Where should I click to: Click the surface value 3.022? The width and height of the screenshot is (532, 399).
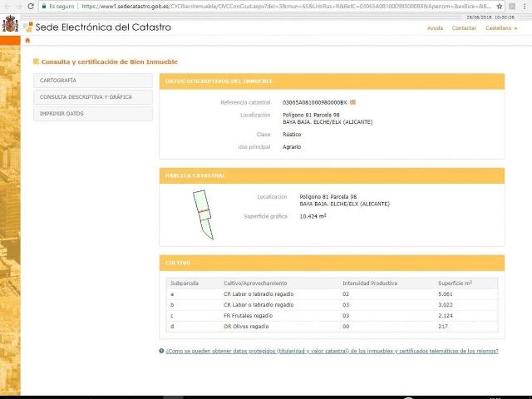[446, 305]
